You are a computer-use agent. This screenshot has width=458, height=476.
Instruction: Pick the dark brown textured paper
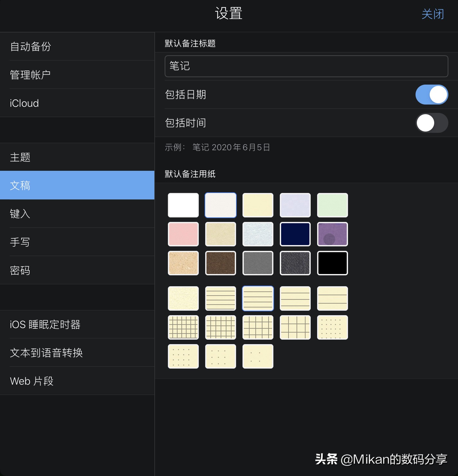coord(221,263)
